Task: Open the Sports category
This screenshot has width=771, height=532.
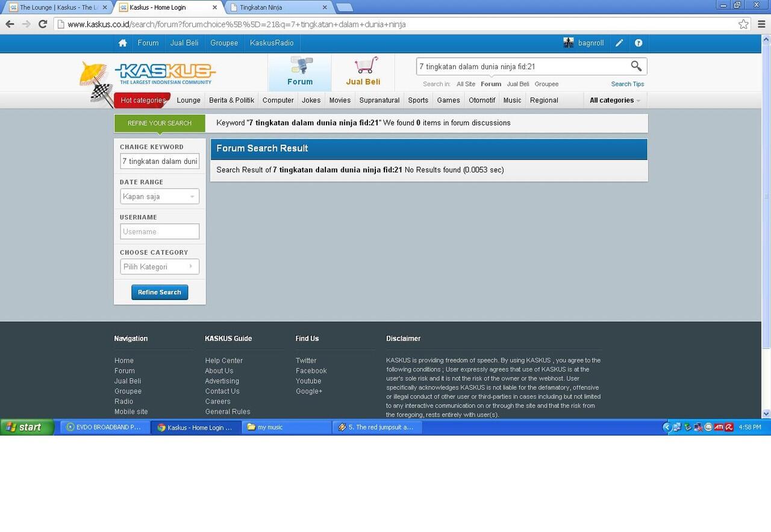Action: [x=418, y=101]
